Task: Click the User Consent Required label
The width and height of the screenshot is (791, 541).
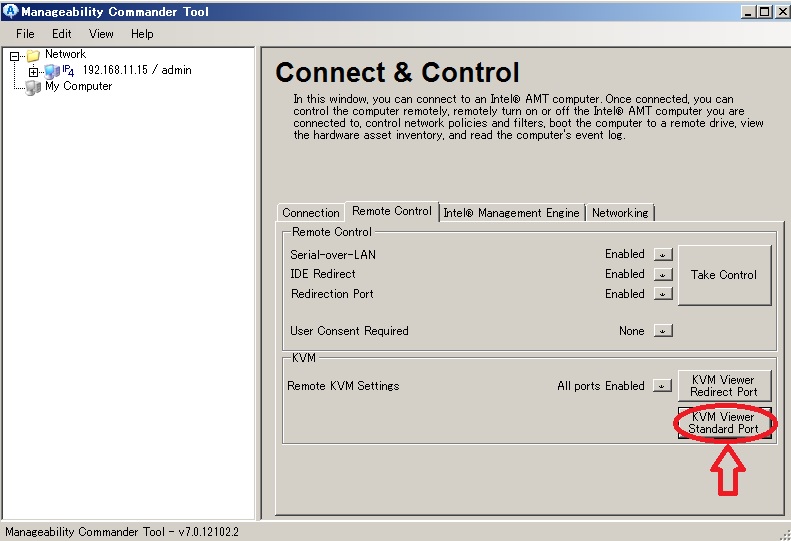Action: pos(349,331)
